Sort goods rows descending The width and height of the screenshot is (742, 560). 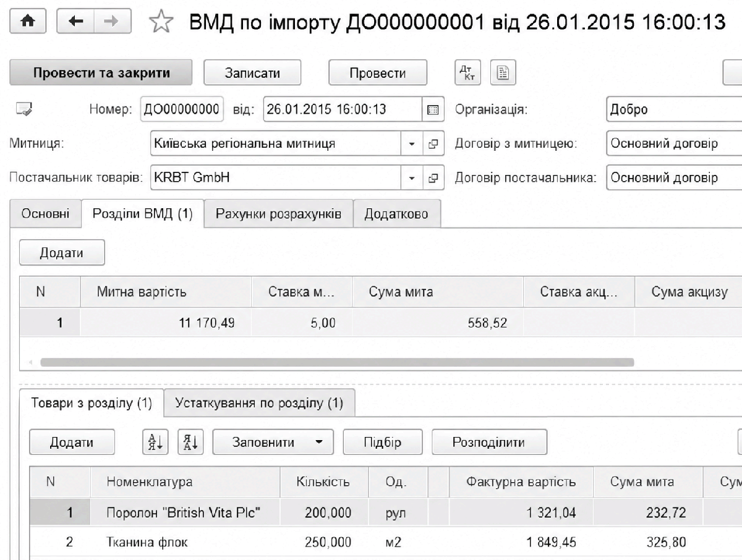pos(189,442)
